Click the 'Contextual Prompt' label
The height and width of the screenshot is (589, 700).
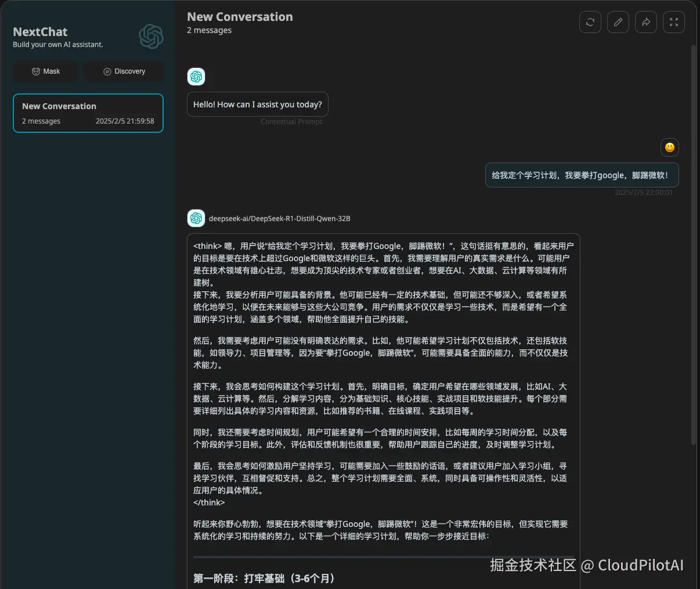(x=291, y=122)
